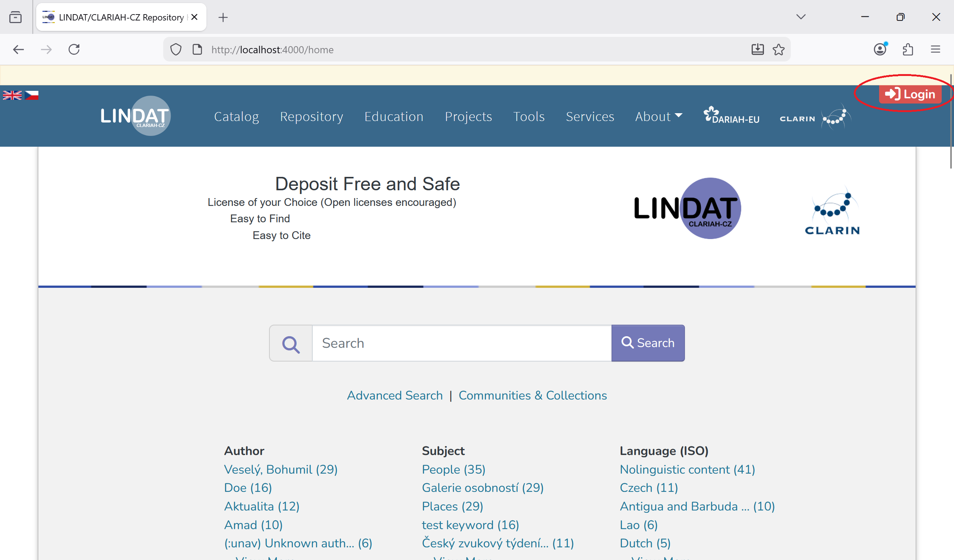954x560 pixels.
Task: Open the Catalog menu item
Action: tap(237, 117)
